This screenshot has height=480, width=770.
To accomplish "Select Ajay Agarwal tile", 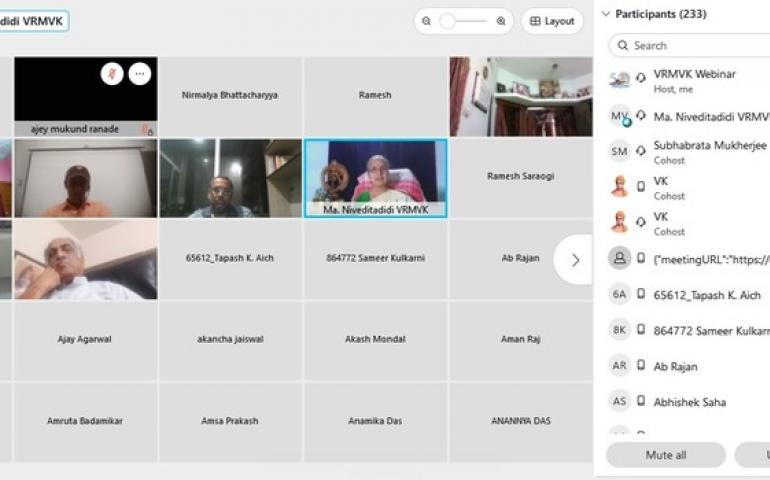I will click(x=84, y=341).
